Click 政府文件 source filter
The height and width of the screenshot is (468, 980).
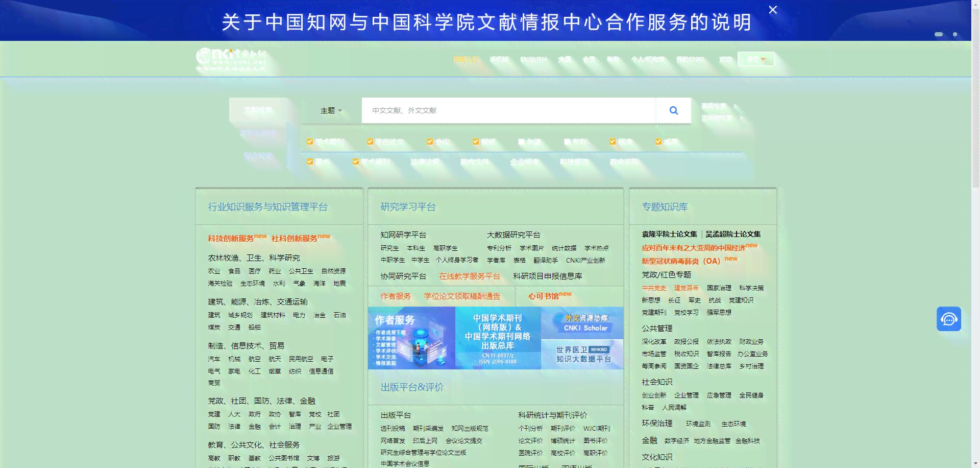pos(475,161)
